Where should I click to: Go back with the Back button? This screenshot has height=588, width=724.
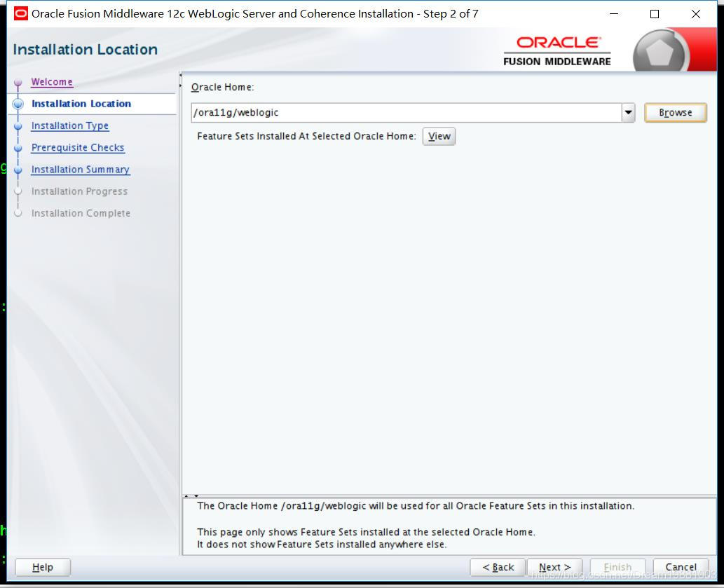[498, 567]
